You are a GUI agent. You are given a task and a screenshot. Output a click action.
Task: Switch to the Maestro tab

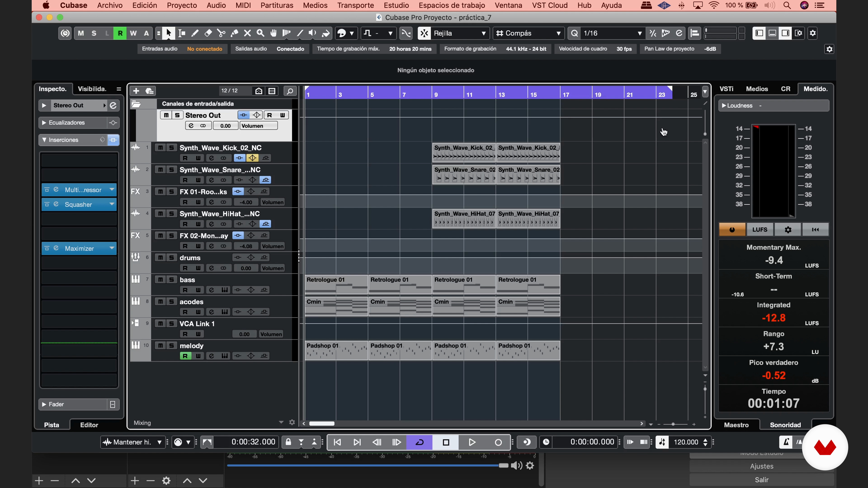click(736, 425)
